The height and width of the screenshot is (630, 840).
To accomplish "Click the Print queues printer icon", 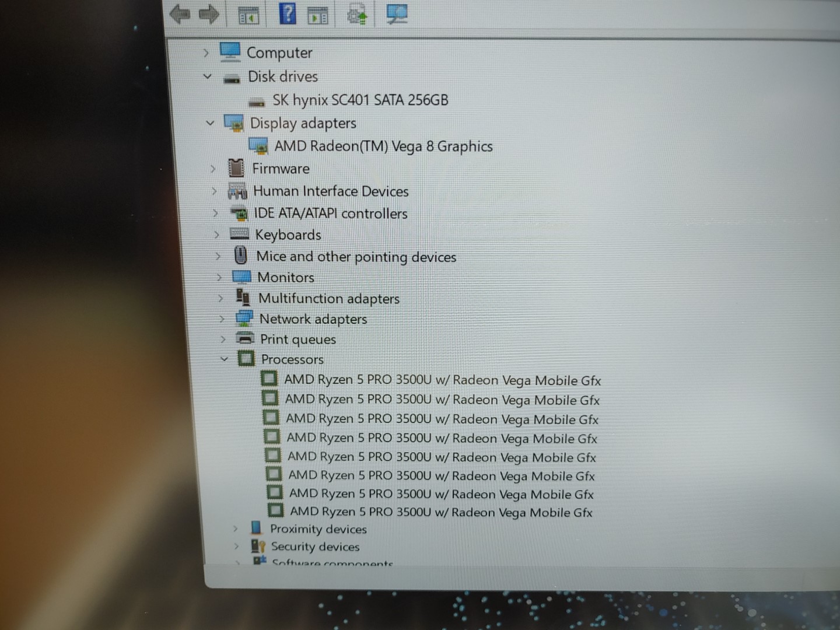I will tap(246, 338).
